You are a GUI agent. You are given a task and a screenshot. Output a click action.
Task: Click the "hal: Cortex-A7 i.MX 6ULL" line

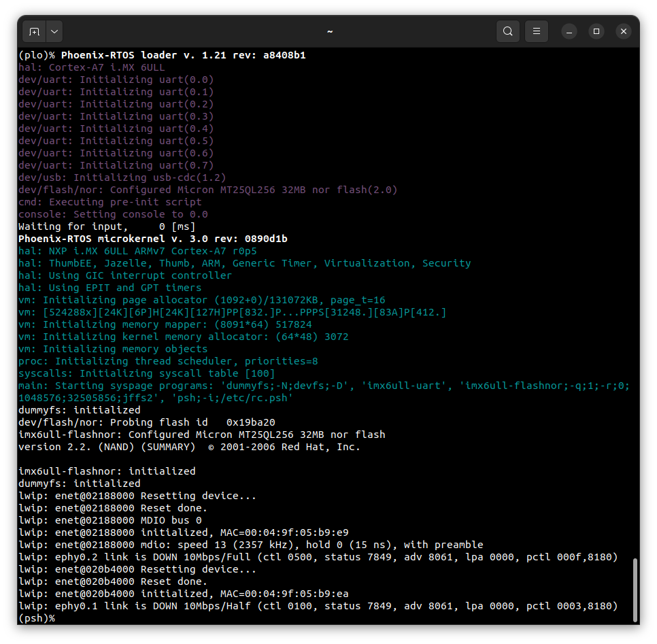pos(91,67)
